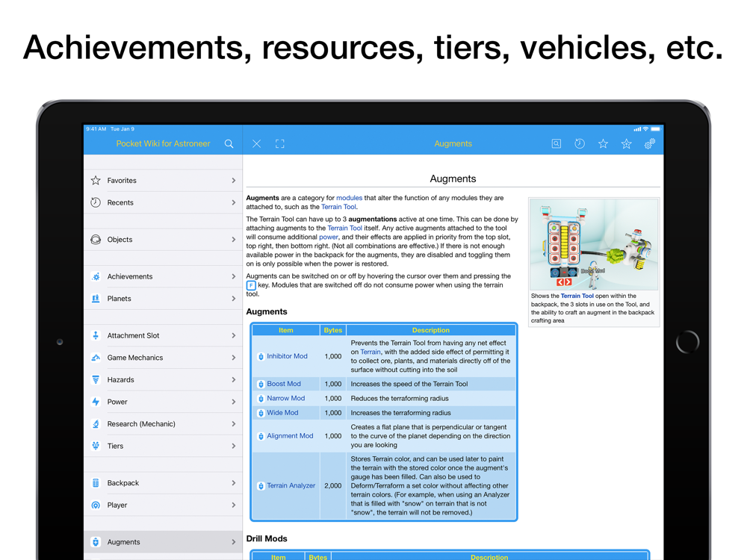Open the Player menu entry
This screenshot has height=560, width=747.
[x=163, y=505]
